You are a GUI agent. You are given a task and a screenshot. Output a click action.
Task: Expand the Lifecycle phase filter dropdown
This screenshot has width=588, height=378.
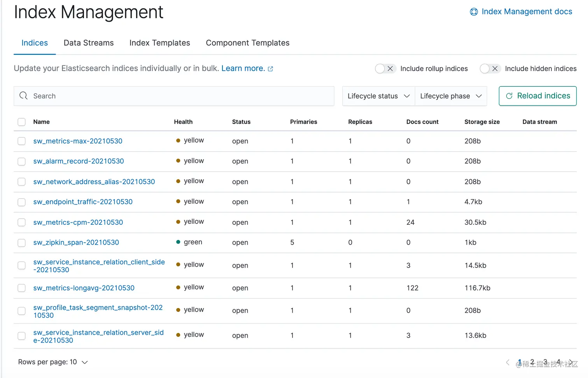[451, 96]
